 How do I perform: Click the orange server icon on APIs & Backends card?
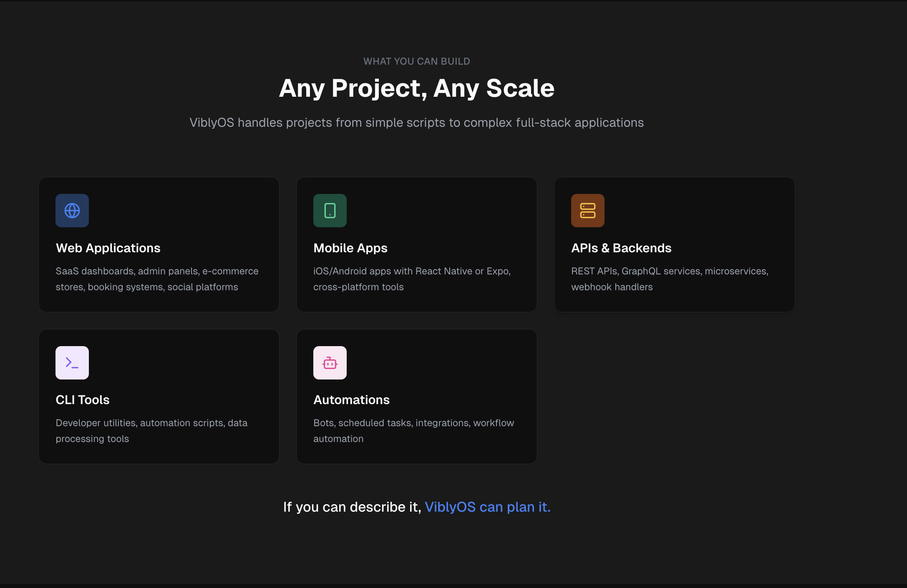pos(587,211)
